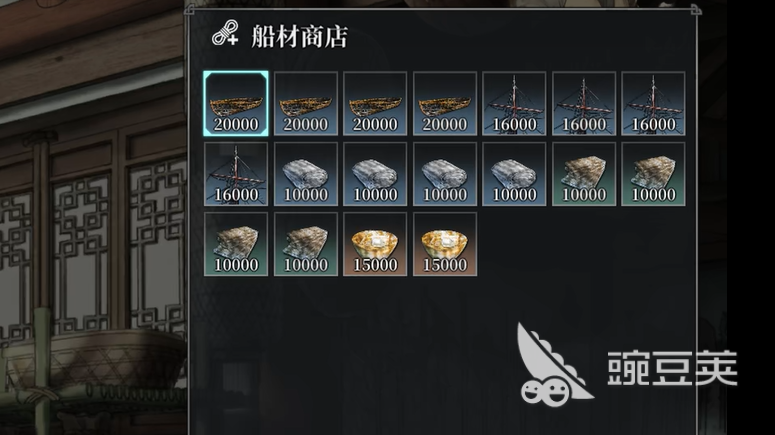
Task: Pick the fourth ship hull priced 20000
Action: [x=445, y=103]
